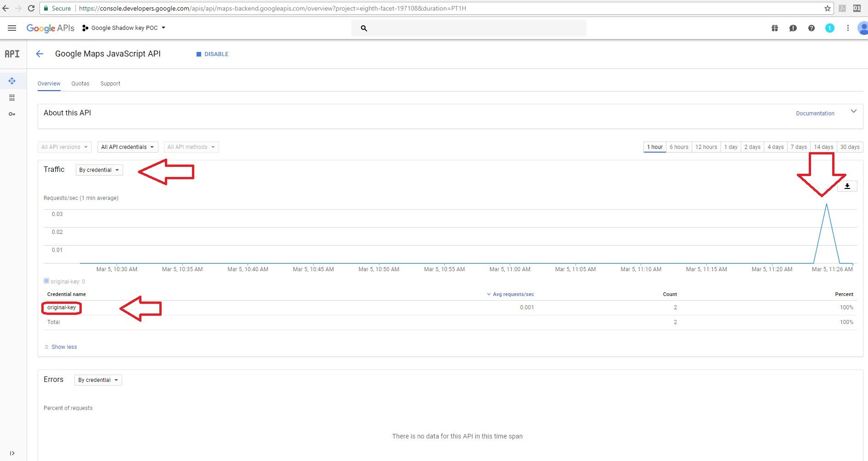Image resolution: width=868 pixels, height=461 pixels.
Task: Open All API credentials dropdown
Action: click(x=128, y=147)
